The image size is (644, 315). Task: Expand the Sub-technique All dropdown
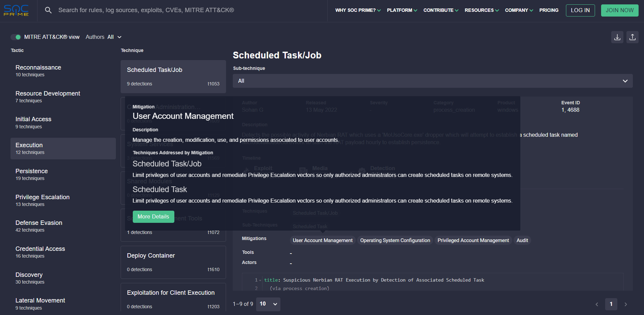433,81
